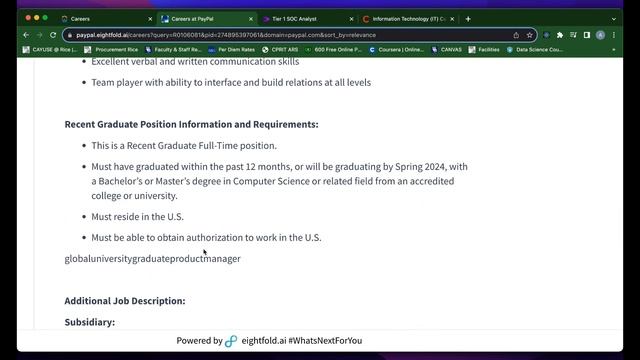
Task: Click 'Excellent verbal and written communication skills'
Action: point(195,62)
